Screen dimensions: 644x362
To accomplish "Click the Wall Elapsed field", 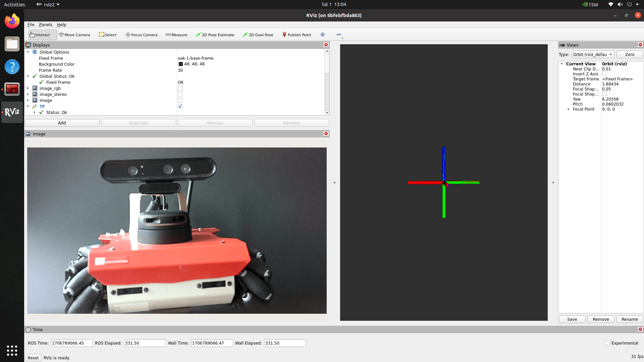I will [285, 343].
